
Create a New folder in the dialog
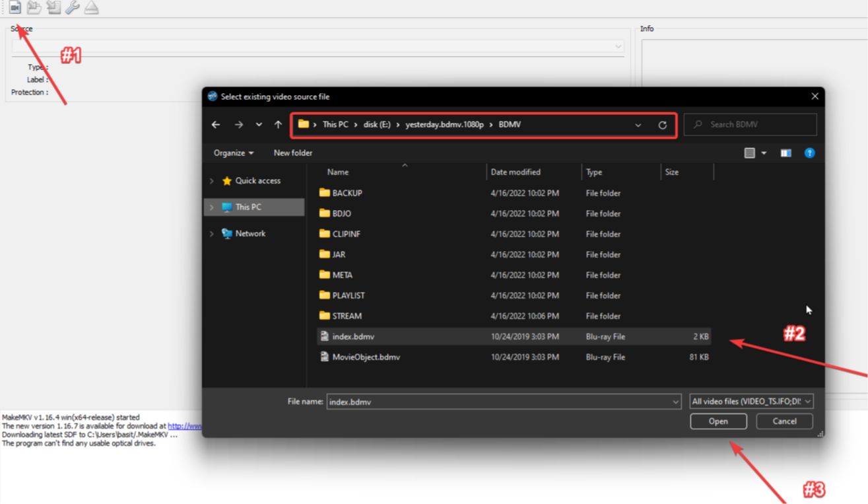point(292,153)
